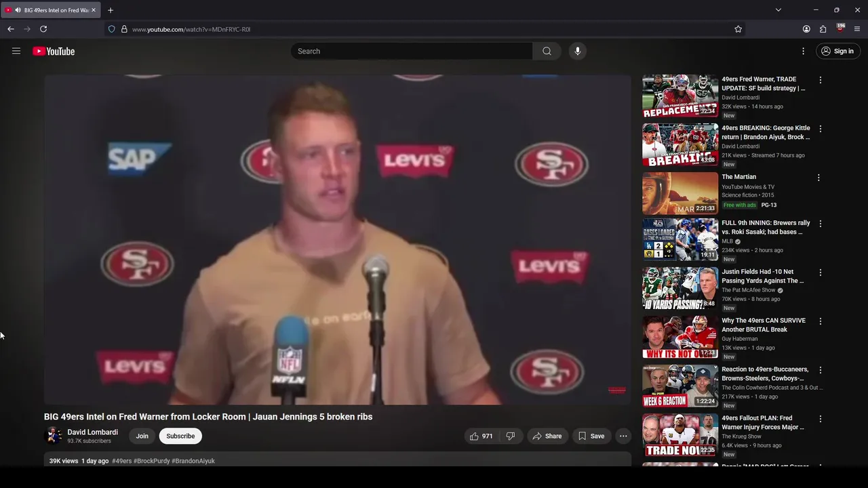
Task: Open Reaction to 49ers-Buccaneers video title
Action: click(765, 373)
